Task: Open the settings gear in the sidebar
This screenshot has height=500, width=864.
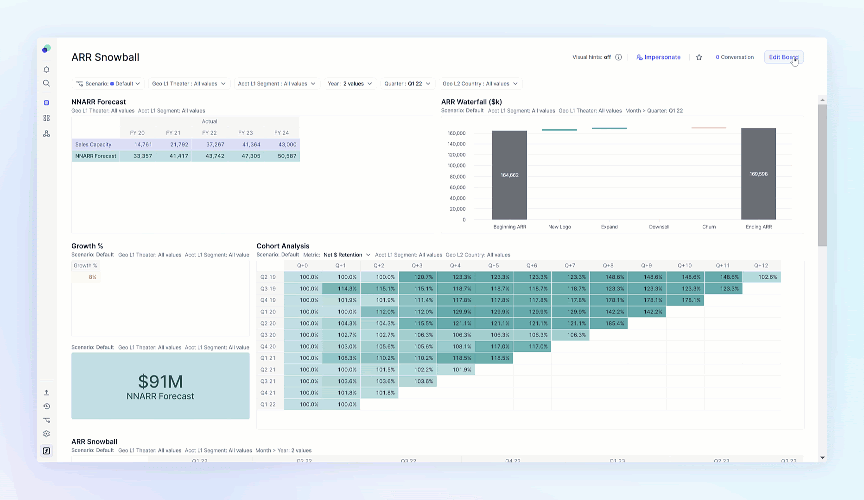Action: (46, 434)
